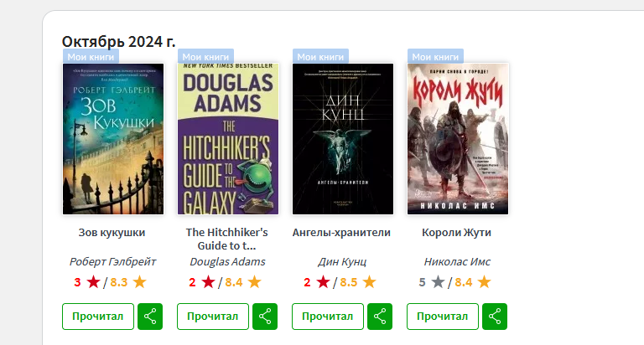Click orange 8.5 star under Дин Кунц
Screen dimensions: 644x345
tap(369, 282)
